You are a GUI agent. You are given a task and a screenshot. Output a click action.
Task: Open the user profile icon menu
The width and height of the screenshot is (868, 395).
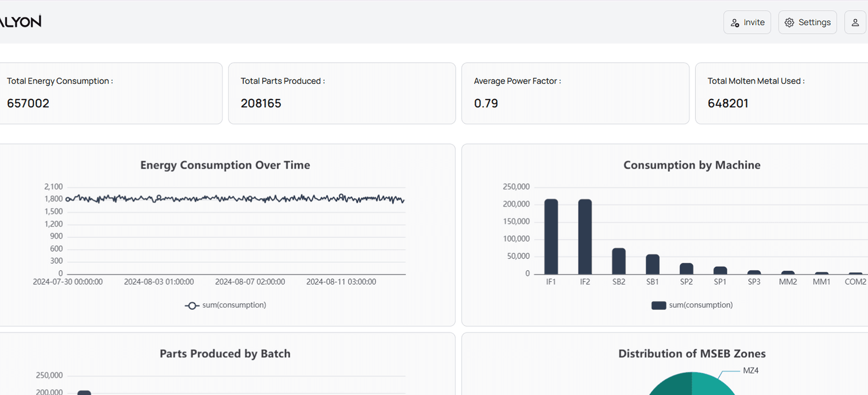pyautogui.click(x=855, y=22)
